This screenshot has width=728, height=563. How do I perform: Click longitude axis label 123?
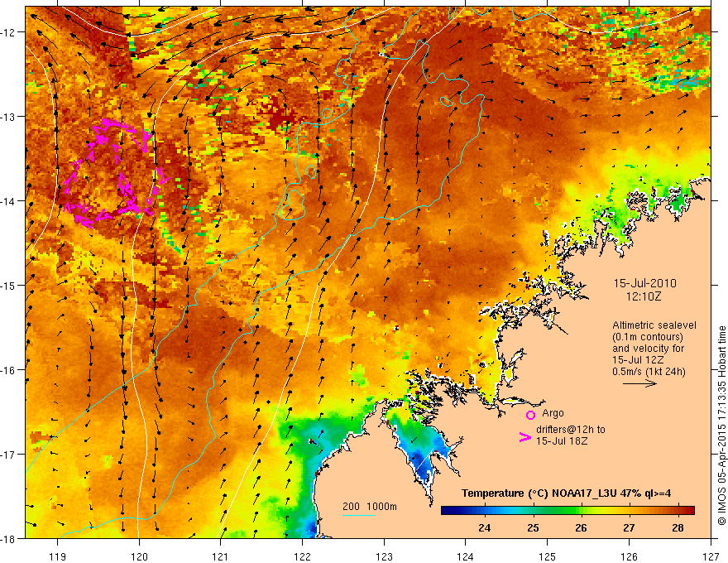[384, 556]
